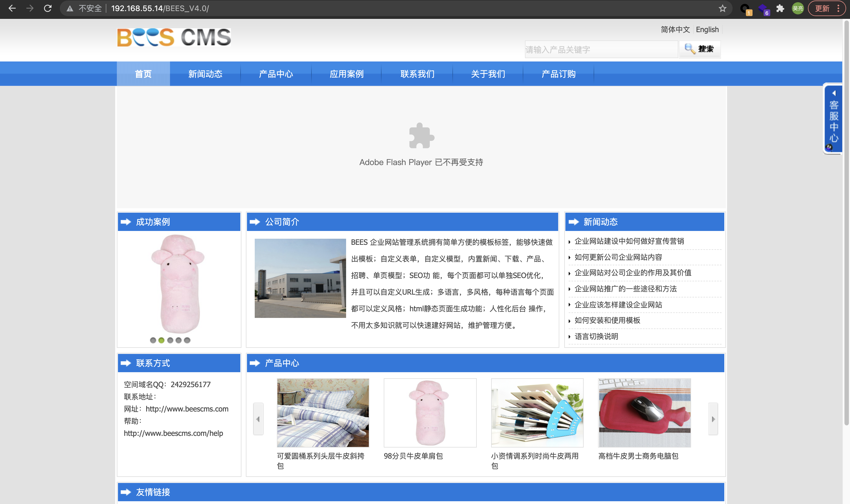Viewport: 850px width, 504px height.
Task: Open the red mouse pad product thumbnail
Action: 644,413
